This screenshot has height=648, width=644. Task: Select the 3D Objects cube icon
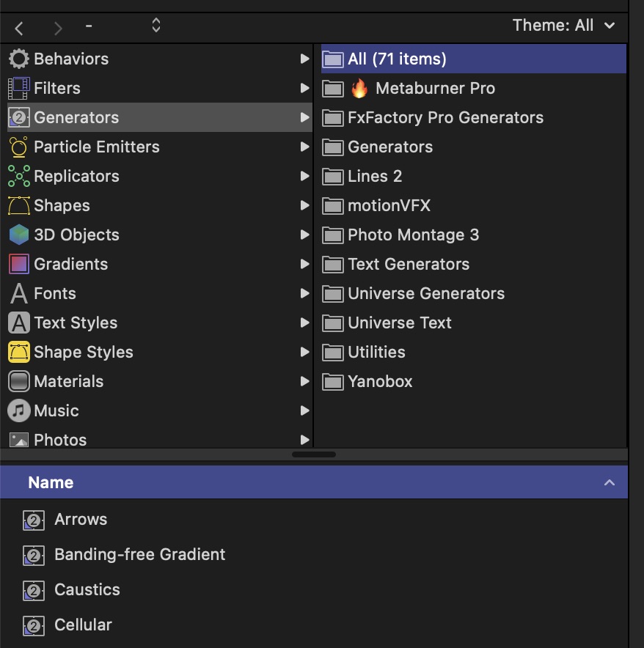[x=19, y=235]
